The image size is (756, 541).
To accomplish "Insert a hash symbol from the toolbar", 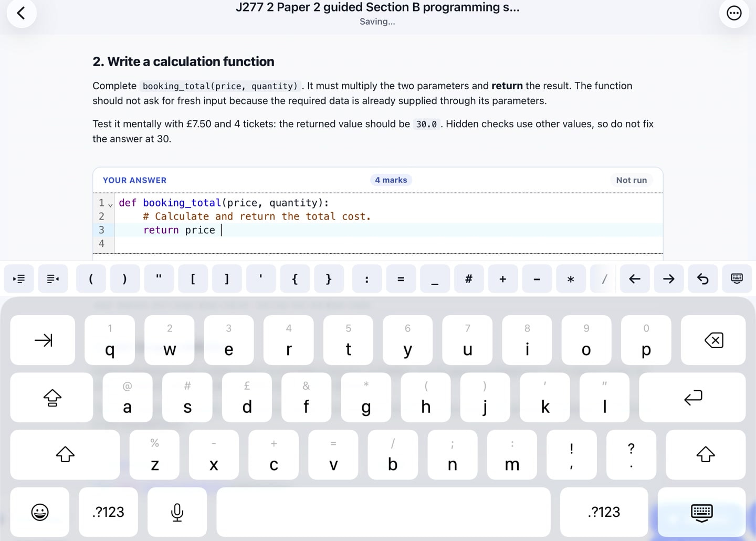I will [x=469, y=279].
